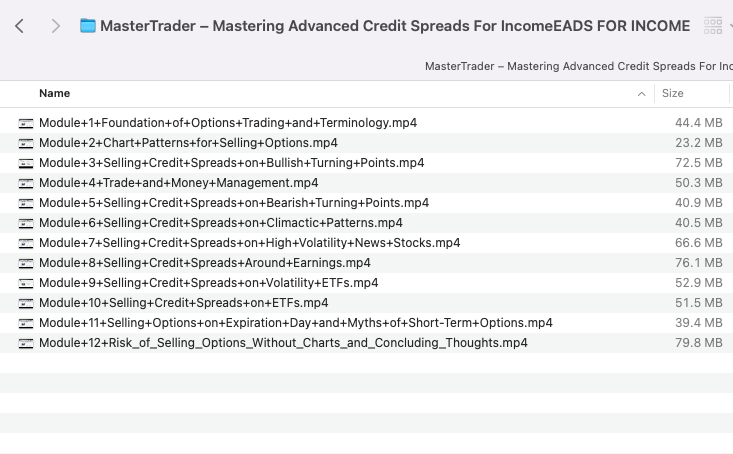
Task: Click the MasterTrader folder title text
Action: point(395,26)
